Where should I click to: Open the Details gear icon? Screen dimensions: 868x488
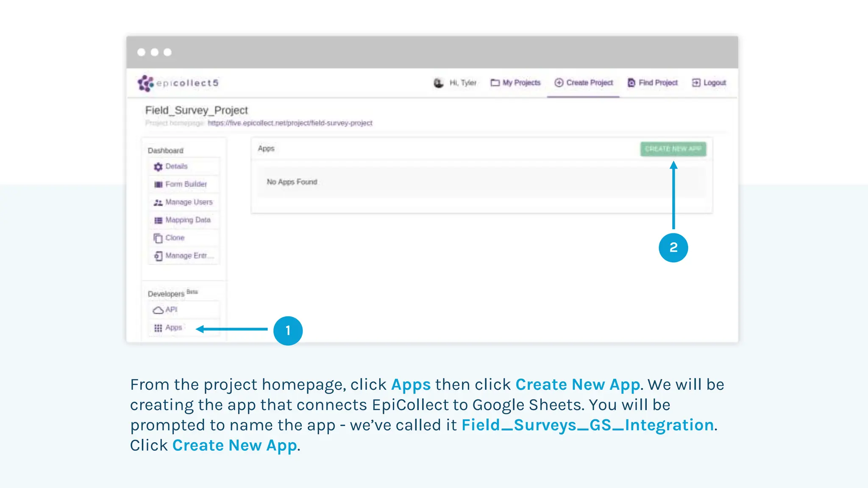point(158,167)
